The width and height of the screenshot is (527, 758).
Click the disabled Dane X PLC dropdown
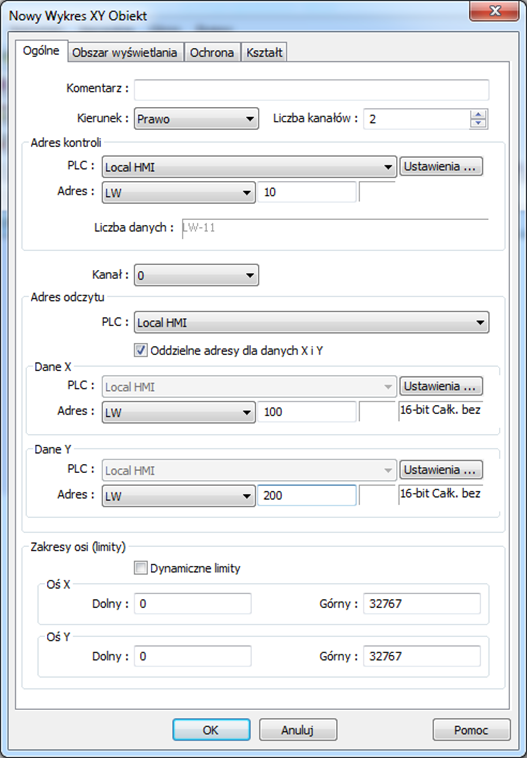[249, 387]
